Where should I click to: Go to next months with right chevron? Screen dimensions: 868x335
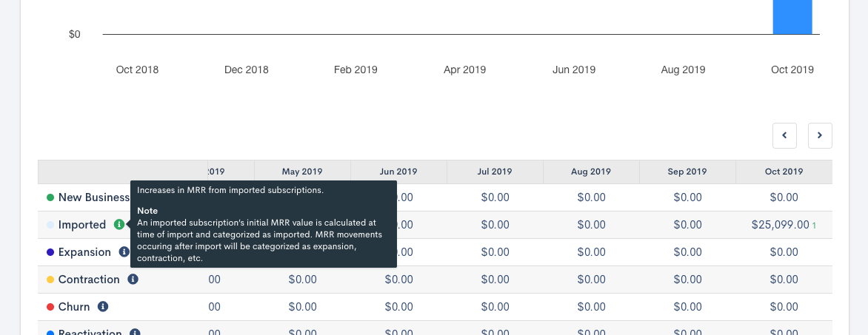(820, 135)
